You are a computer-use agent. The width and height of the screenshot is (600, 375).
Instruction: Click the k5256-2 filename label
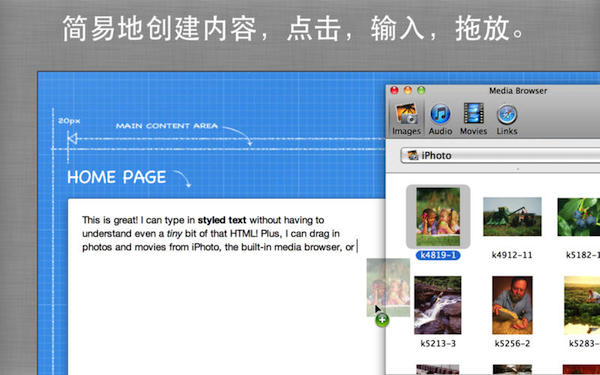(512, 344)
